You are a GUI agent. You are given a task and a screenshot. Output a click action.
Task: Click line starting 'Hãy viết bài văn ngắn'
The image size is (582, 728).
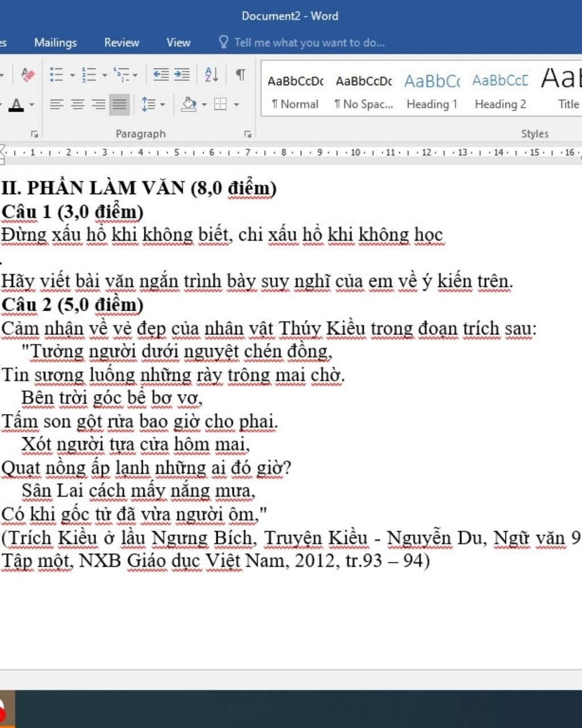pos(257,282)
